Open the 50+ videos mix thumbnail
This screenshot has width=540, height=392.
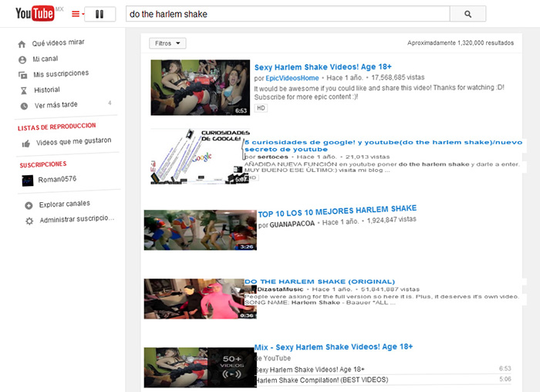pyautogui.click(x=200, y=367)
